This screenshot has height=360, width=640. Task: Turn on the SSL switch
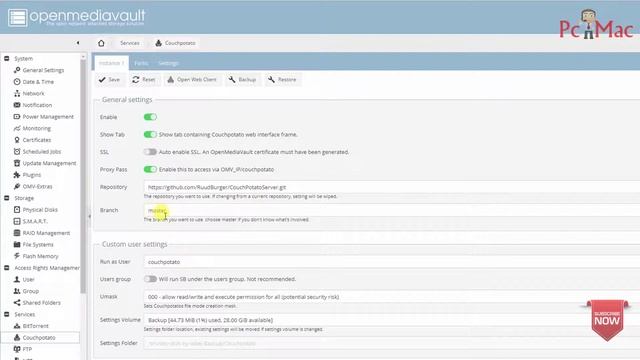[150, 152]
